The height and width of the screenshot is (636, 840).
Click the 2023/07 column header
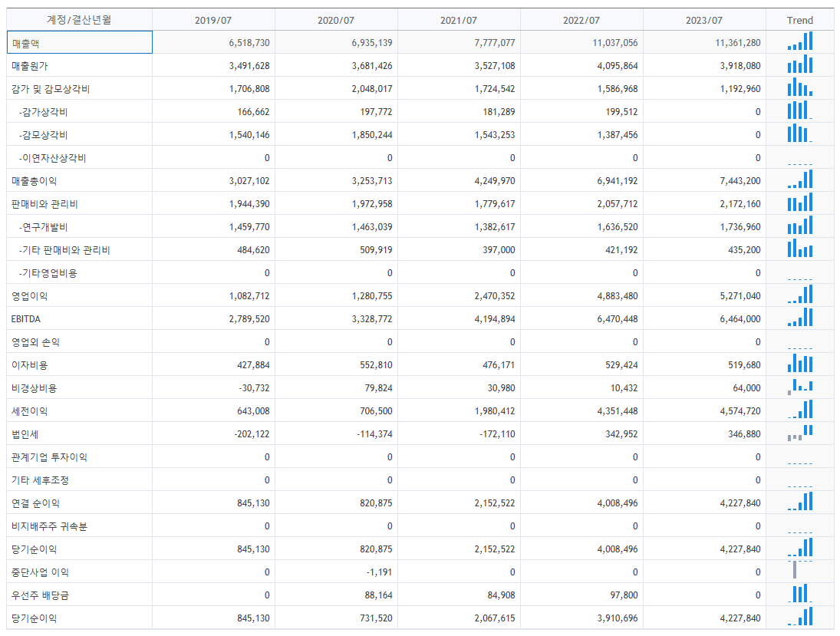[x=704, y=21]
